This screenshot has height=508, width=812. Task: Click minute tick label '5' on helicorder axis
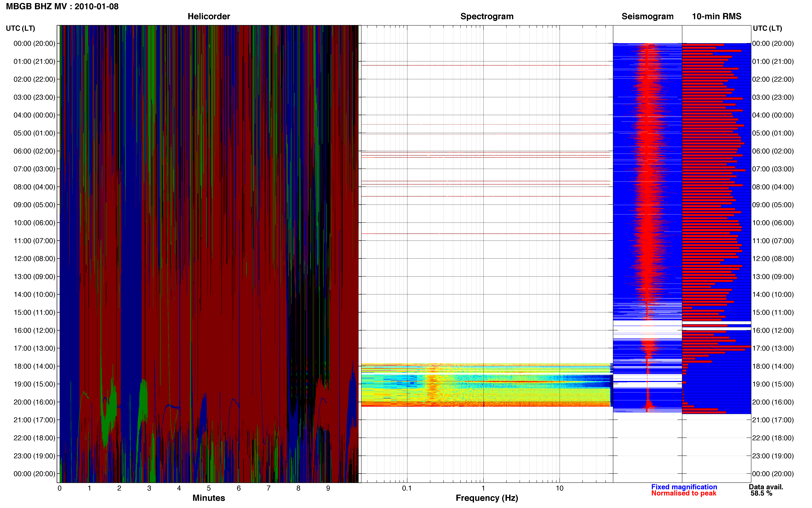209,488
